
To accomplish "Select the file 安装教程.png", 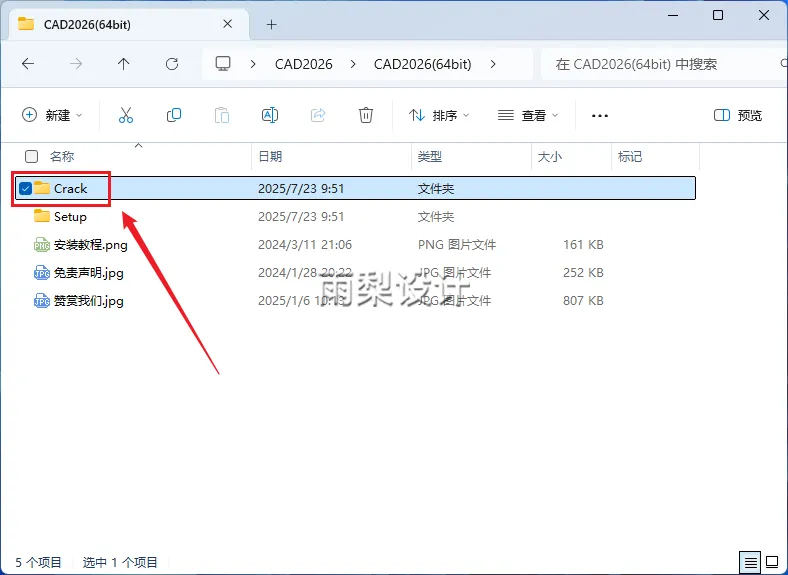I will click(x=91, y=245).
